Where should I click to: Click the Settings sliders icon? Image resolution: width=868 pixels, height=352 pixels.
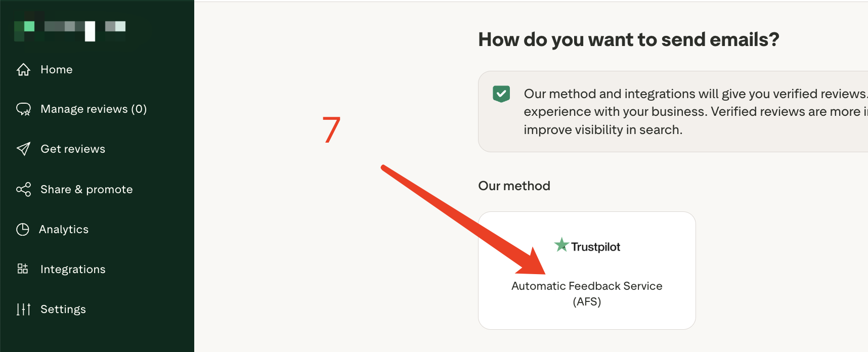click(x=23, y=309)
